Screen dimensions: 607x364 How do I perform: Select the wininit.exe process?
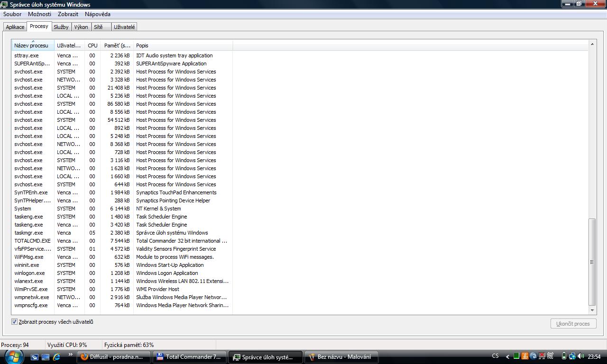pyautogui.click(x=122, y=265)
